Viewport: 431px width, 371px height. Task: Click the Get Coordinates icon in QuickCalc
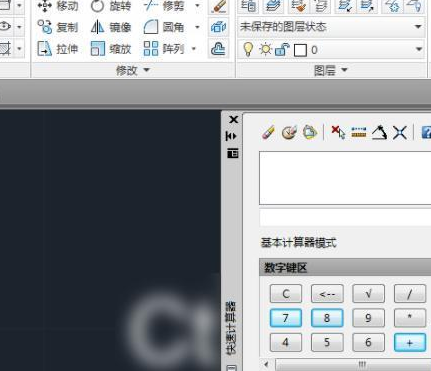pyautogui.click(x=338, y=133)
